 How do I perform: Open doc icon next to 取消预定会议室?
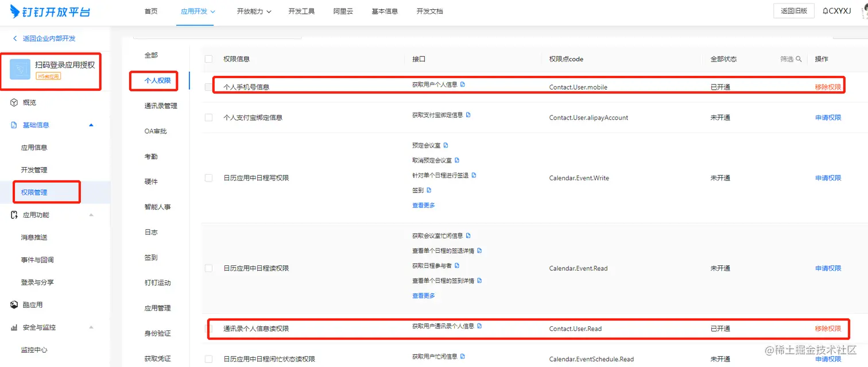click(x=457, y=160)
